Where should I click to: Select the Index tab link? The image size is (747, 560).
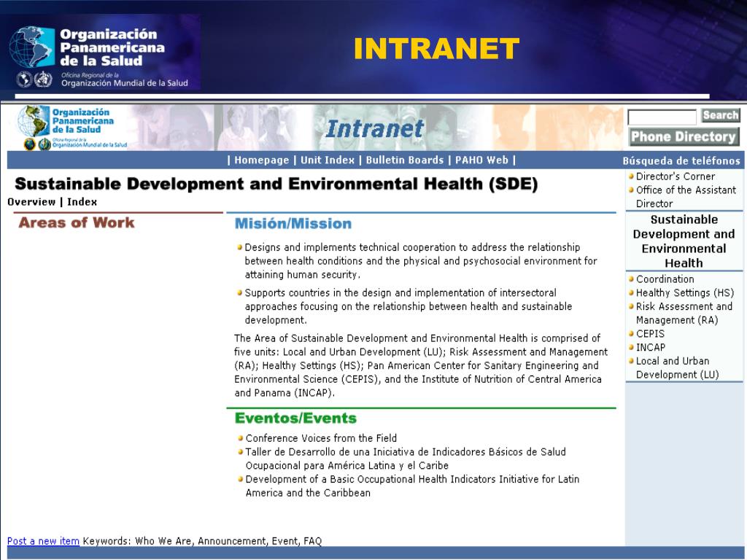[82, 202]
